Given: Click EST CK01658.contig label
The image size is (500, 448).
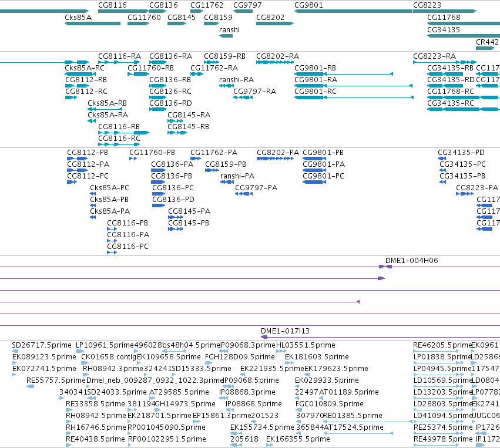Looking at the screenshot, I should (109, 357).
